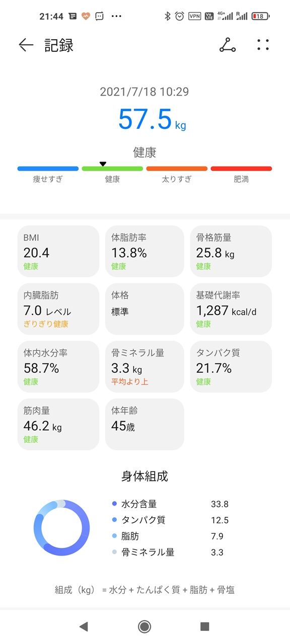Tap the heart rate notification icon
The width and height of the screenshot is (290, 644).
86,16
